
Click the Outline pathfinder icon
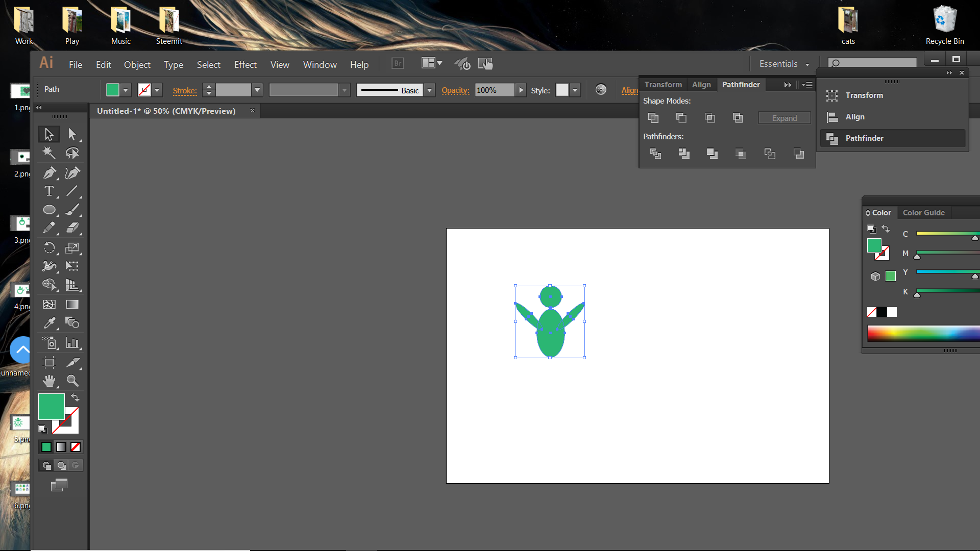[x=770, y=154]
